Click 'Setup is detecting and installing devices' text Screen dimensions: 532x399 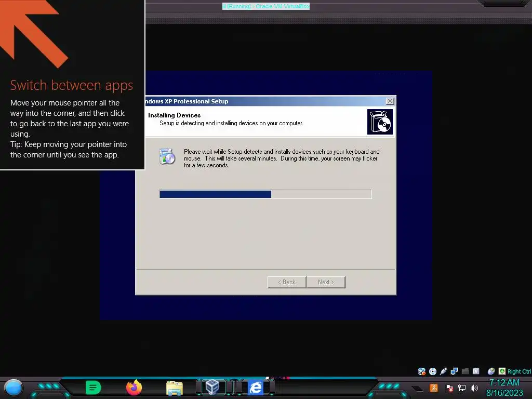tap(231, 123)
